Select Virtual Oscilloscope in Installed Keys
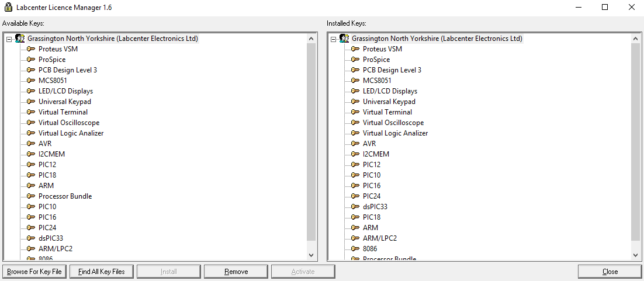The image size is (644, 281). pyautogui.click(x=393, y=123)
